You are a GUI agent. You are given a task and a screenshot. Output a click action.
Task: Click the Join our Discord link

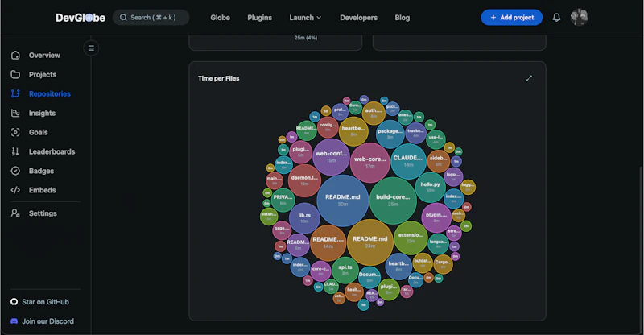click(x=43, y=321)
